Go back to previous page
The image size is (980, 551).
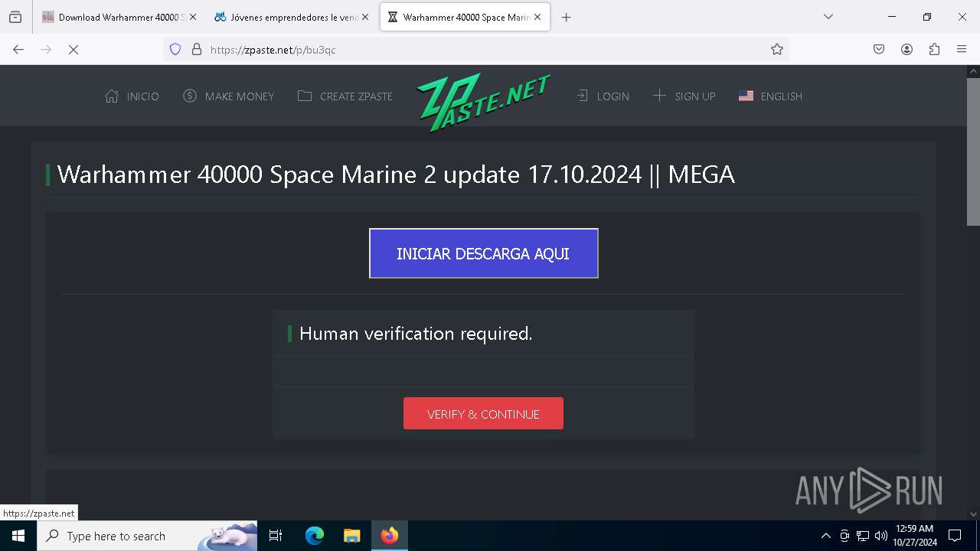tap(18, 50)
